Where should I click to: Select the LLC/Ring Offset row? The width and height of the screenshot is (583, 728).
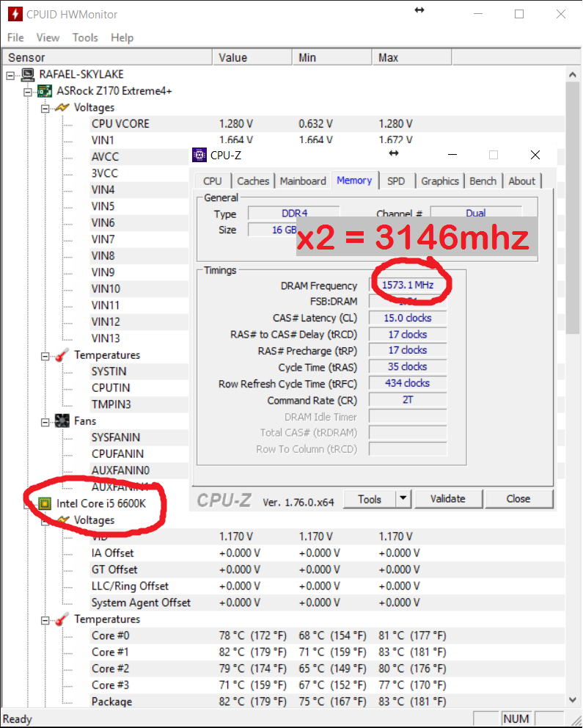(327, 586)
